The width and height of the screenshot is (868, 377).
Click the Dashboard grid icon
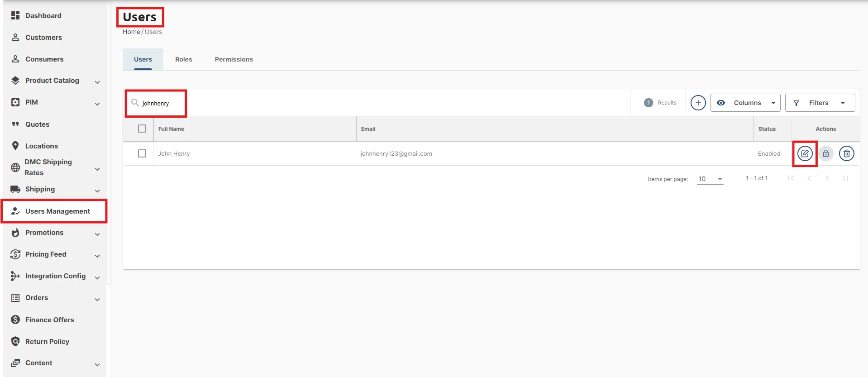click(15, 15)
